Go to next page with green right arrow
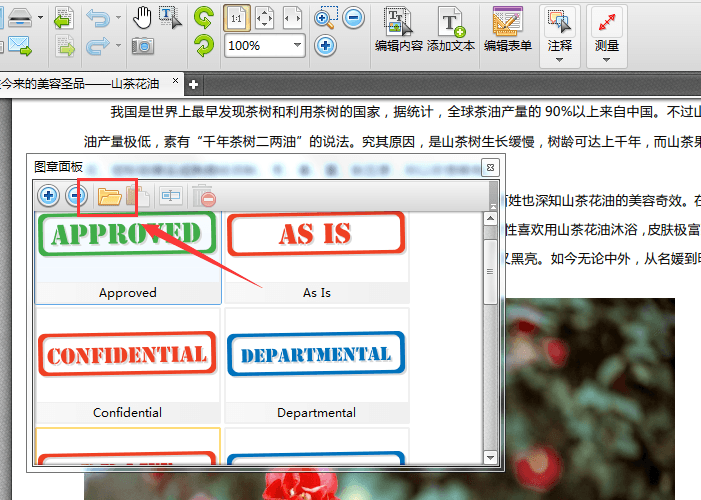 (x=65, y=46)
